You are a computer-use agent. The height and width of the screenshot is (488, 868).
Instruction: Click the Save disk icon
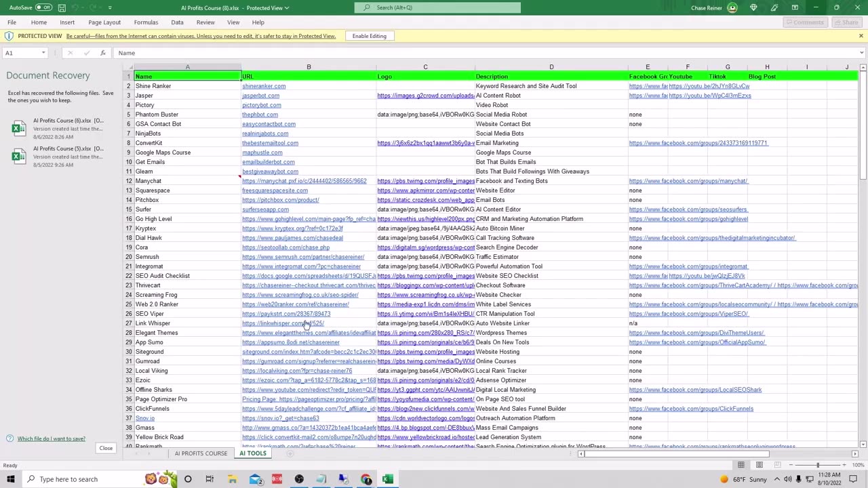coord(62,7)
